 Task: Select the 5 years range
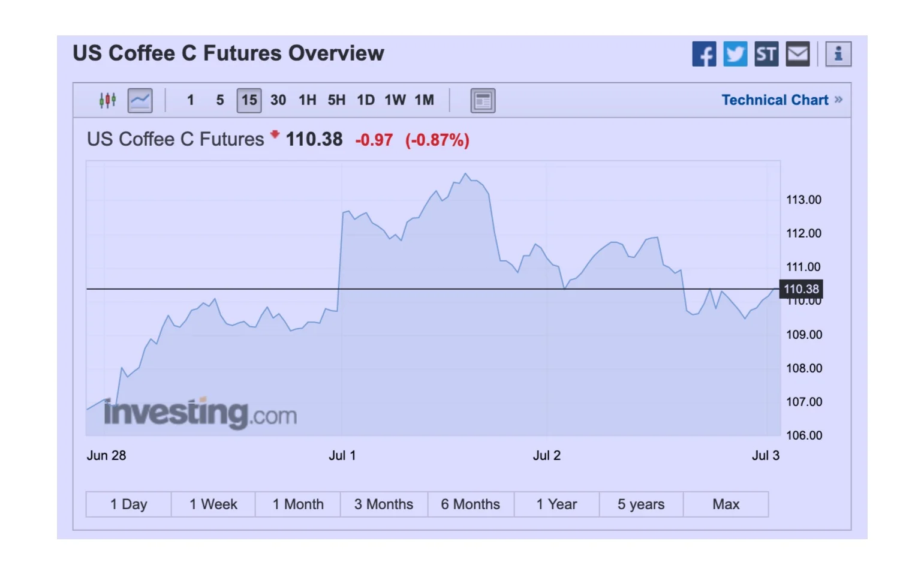(641, 504)
